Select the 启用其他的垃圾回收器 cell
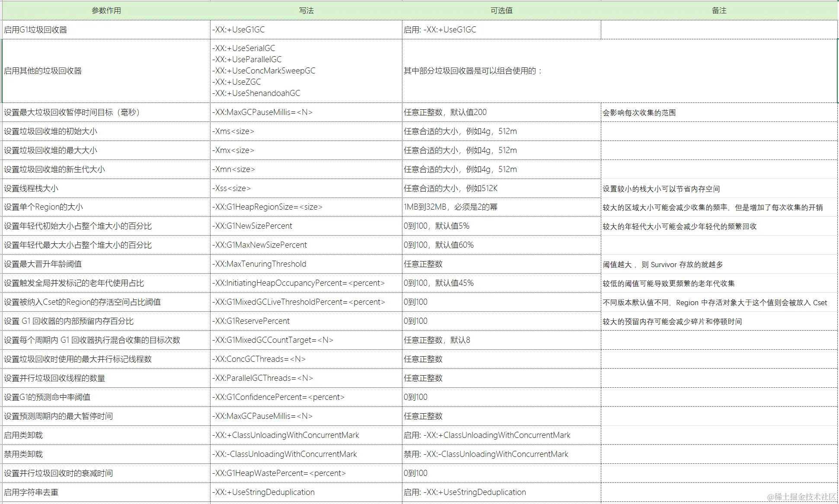The image size is (839, 504). (43, 71)
